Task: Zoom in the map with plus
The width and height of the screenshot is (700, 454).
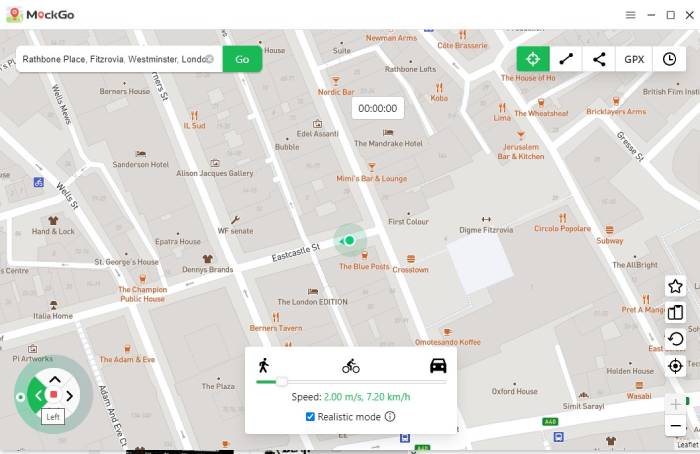Action: 675,404
